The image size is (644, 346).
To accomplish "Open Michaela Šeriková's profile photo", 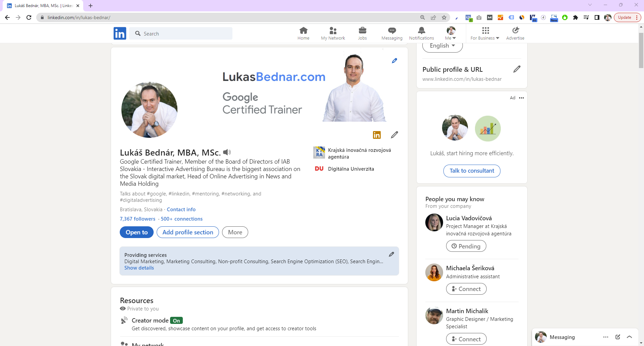I will [434, 272].
